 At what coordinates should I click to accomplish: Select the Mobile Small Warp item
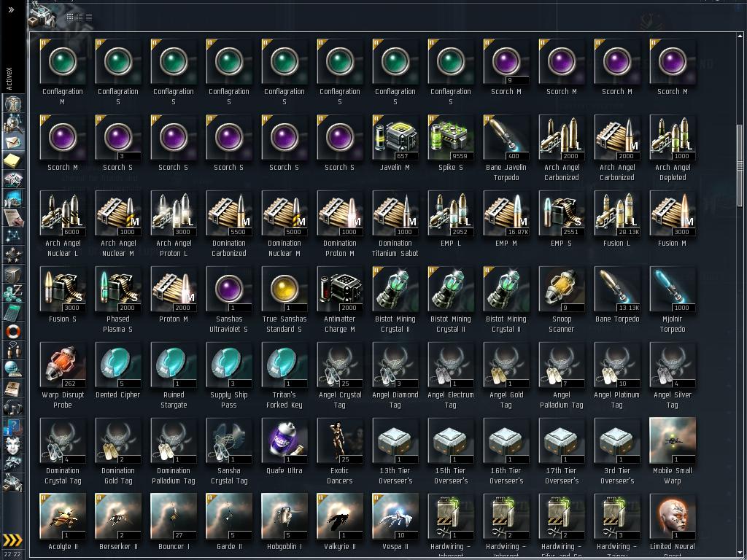tap(672, 451)
